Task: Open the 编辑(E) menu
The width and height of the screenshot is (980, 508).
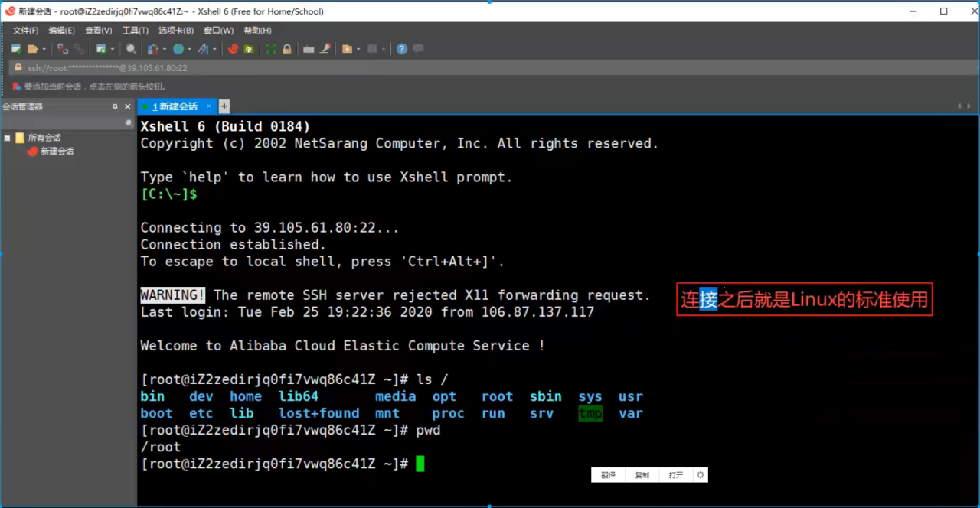Action: (62, 31)
